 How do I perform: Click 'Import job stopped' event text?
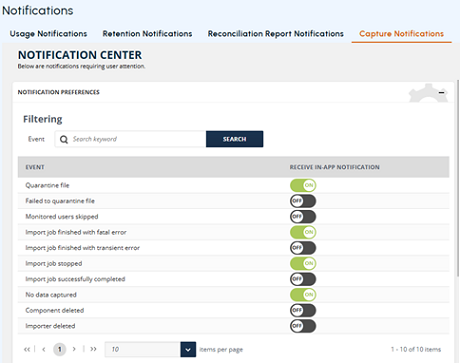[54, 264]
